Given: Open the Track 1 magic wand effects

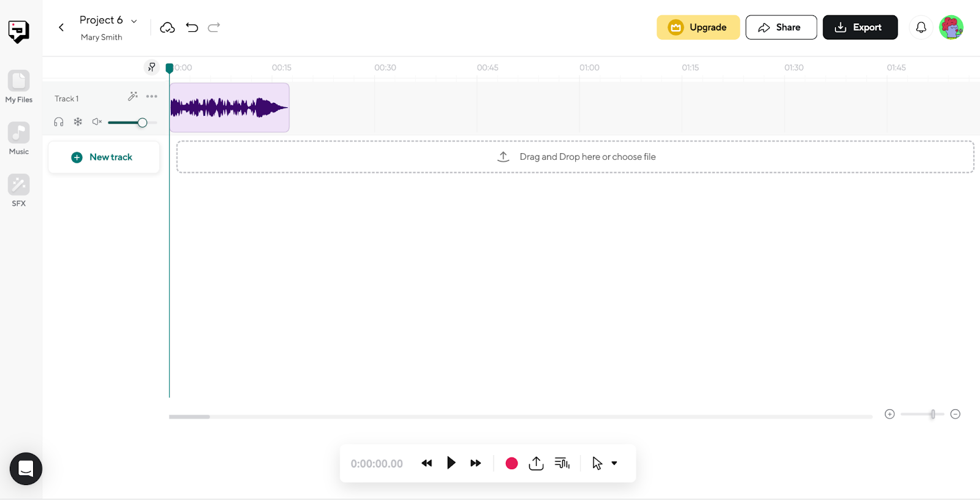Looking at the screenshot, I should (132, 96).
